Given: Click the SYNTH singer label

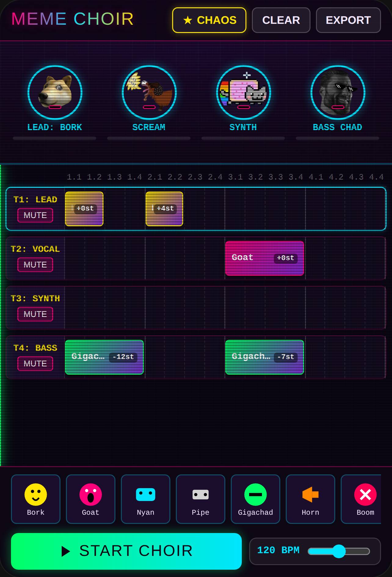Looking at the screenshot, I should (x=243, y=127).
